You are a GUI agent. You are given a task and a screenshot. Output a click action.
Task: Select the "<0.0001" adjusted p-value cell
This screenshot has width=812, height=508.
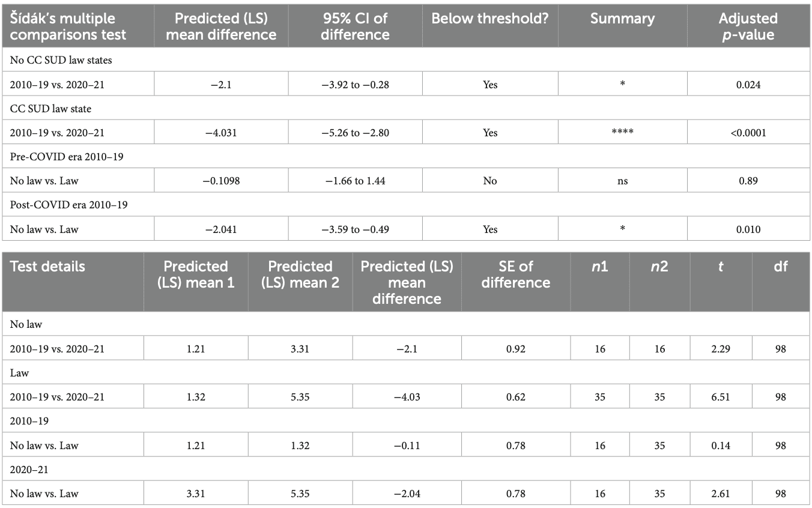(x=748, y=133)
